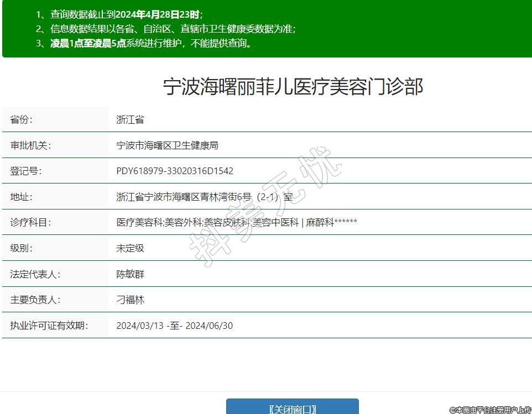This screenshot has height=414, width=532.
Task: Click the 诊疗科目 field label
Action: (x=30, y=222)
